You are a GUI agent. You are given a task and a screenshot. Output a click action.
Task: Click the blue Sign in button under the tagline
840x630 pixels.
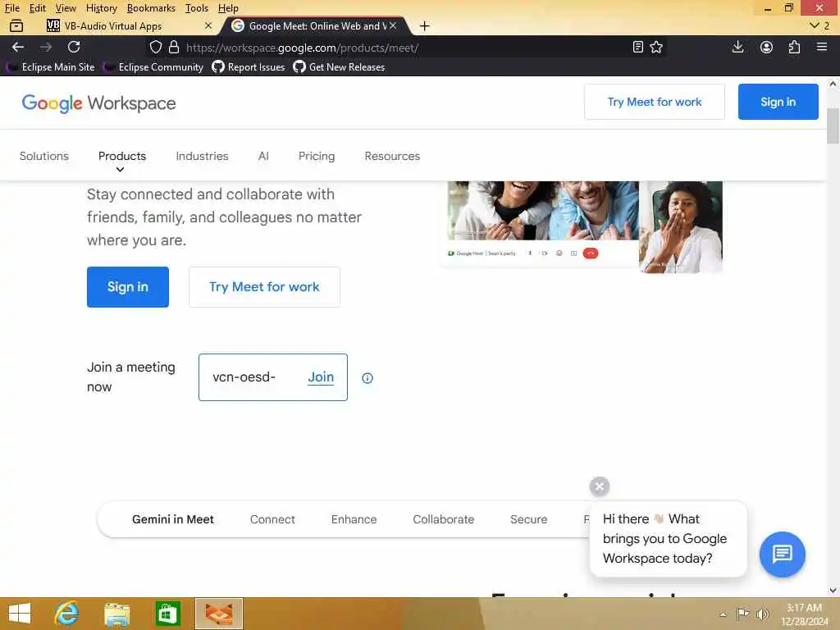point(127,286)
